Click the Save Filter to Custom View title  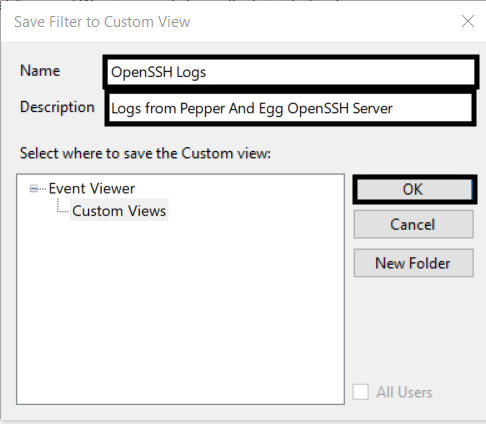(102, 22)
